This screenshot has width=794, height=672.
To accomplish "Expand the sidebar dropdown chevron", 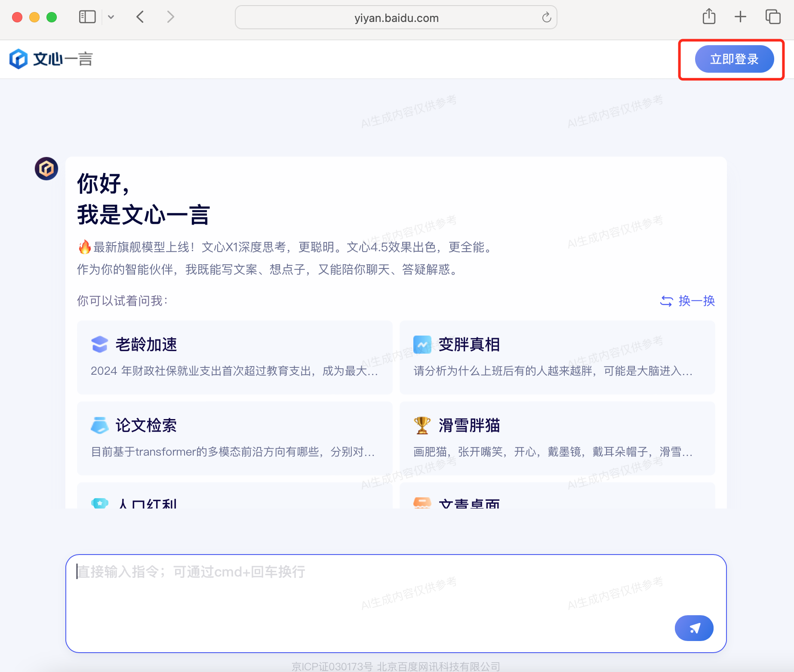I will click(x=111, y=17).
